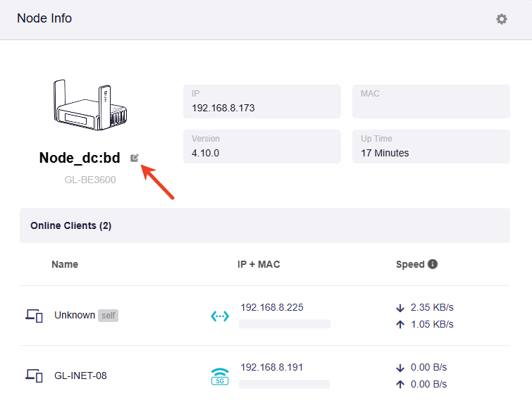Click the Online Clients (2) header
The width and height of the screenshot is (532, 403).
click(x=265, y=225)
